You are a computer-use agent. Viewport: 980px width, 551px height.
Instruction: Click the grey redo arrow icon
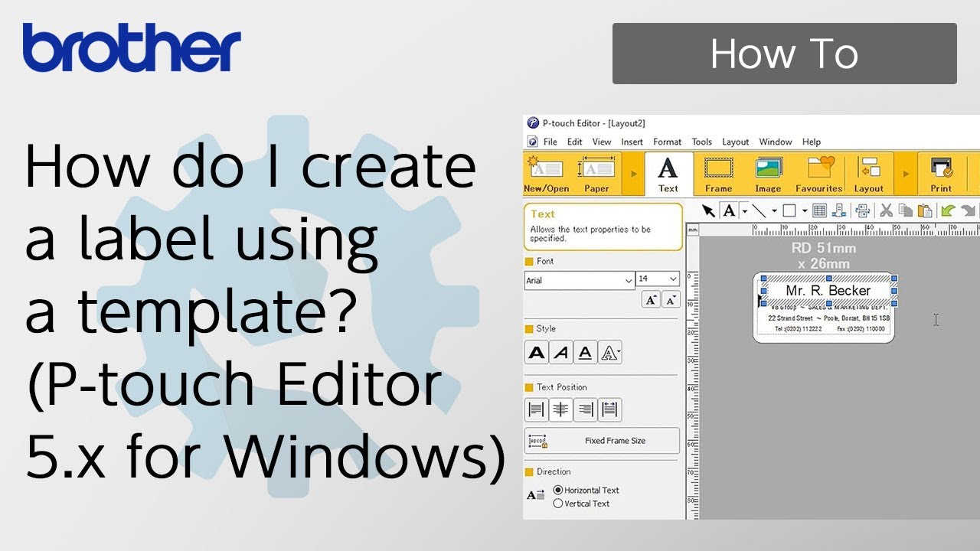tap(969, 210)
